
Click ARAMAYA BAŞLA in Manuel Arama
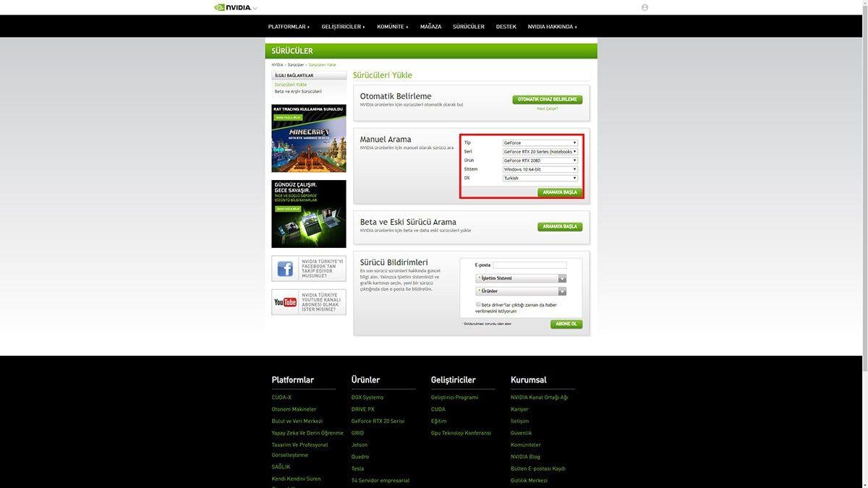[x=558, y=192]
